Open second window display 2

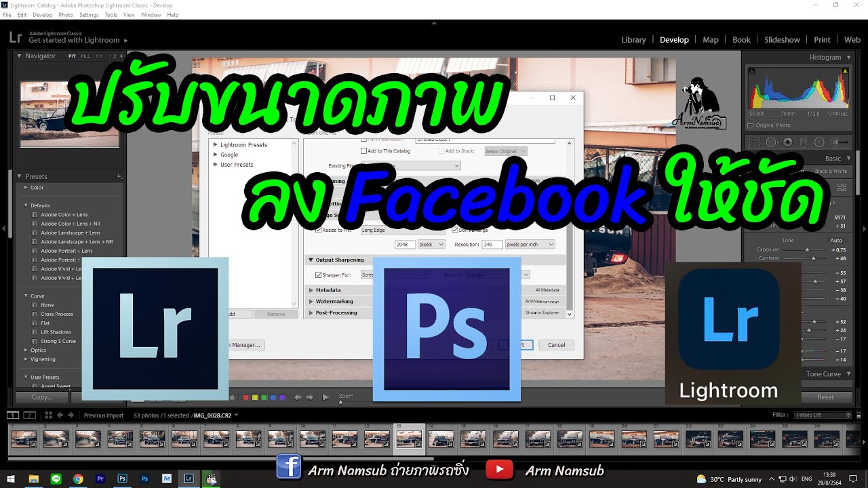29,415
